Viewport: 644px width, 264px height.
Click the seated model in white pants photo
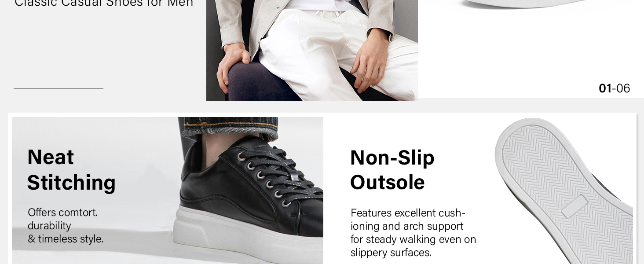pos(312,50)
